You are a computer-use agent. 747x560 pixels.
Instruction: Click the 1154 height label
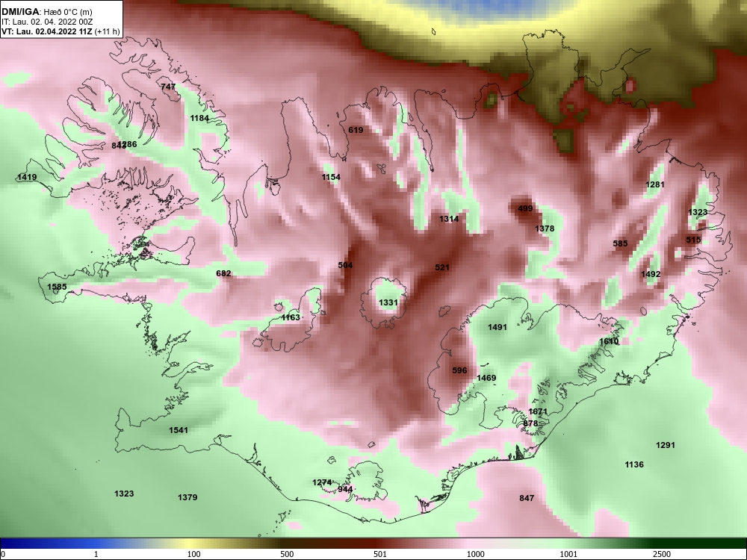(x=331, y=177)
